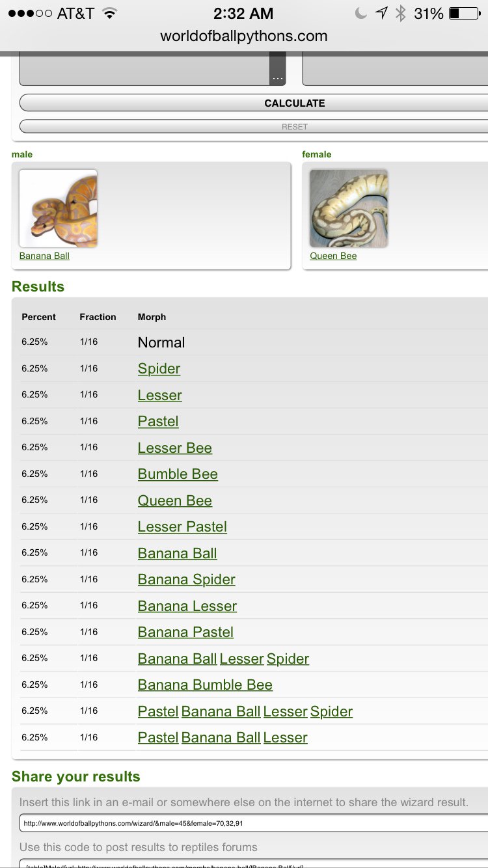Tap the worldofballpythons.com address bar
This screenshot has height=868, width=488.
tap(244, 36)
